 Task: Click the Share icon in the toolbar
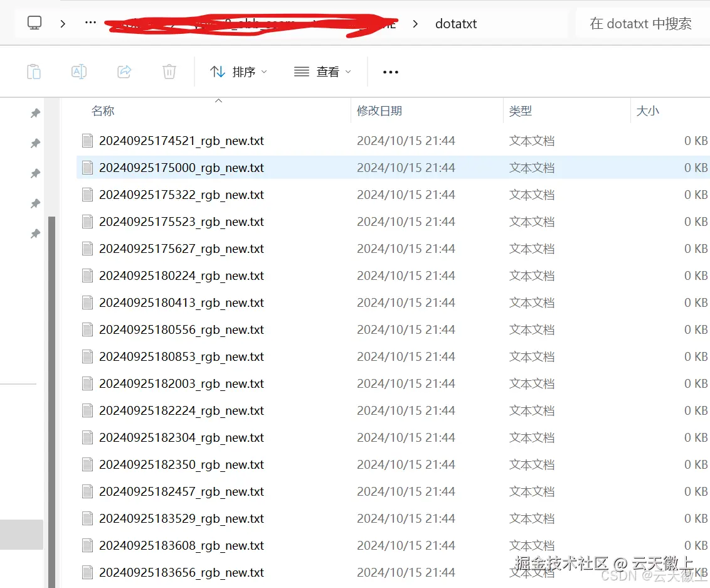pos(124,72)
